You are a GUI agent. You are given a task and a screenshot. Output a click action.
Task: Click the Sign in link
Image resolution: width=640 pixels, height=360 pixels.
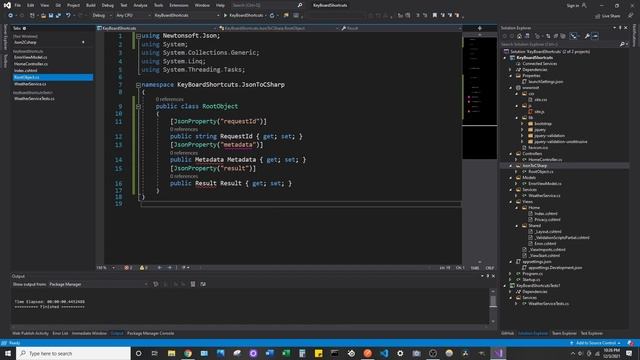click(573, 5)
